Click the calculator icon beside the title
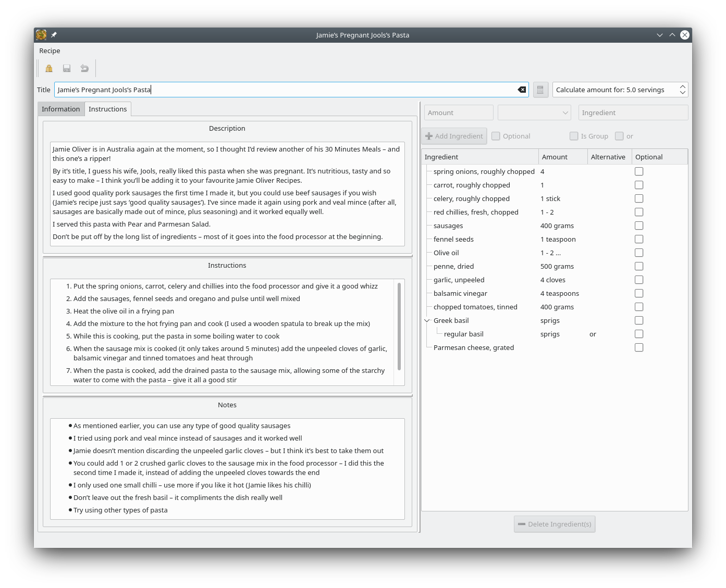The width and height of the screenshot is (726, 588). [540, 90]
